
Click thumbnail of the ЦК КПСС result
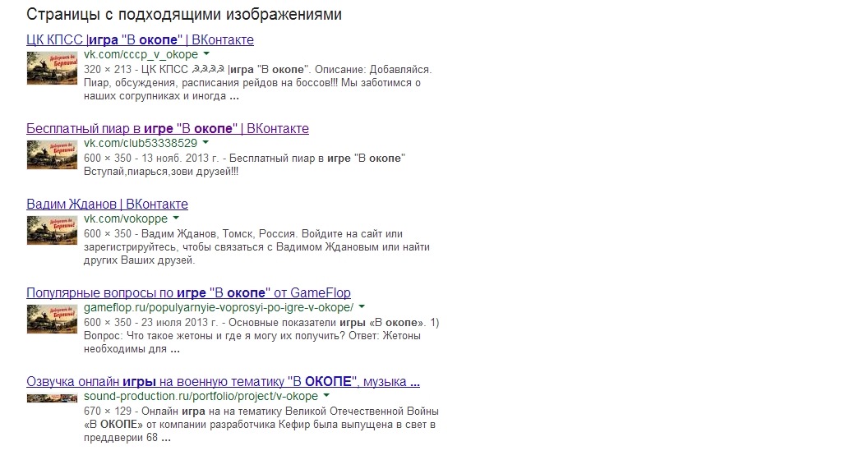[x=52, y=68]
